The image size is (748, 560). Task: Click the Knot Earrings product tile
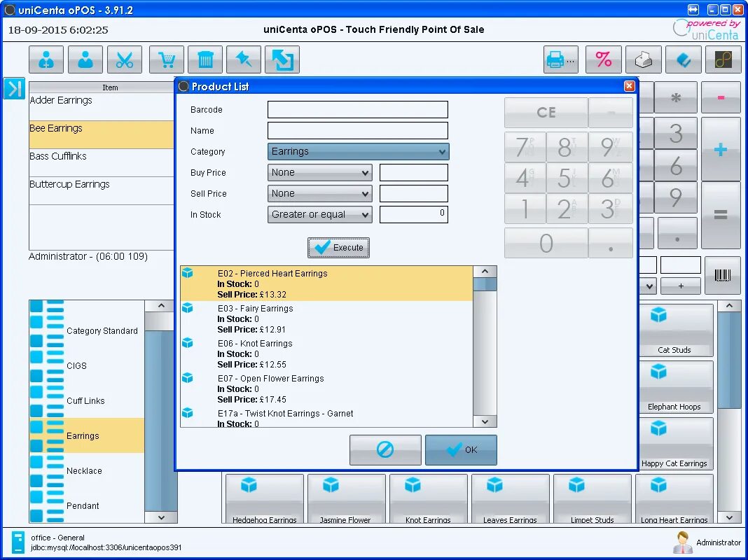(429, 499)
